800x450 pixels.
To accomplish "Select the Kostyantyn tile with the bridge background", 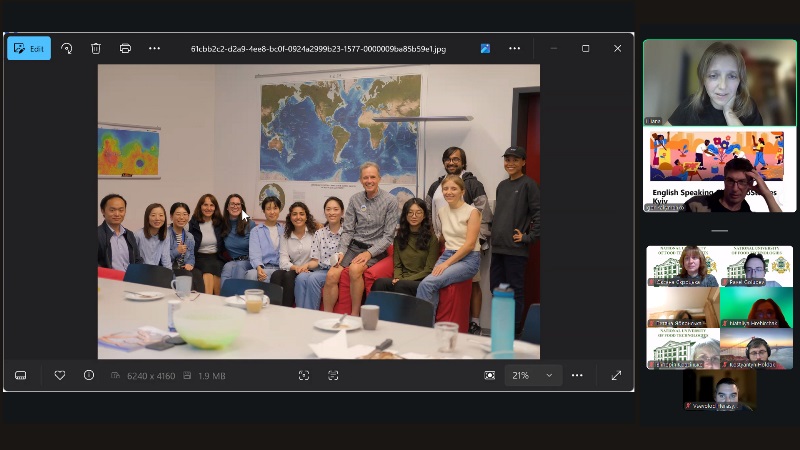I will coord(757,348).
